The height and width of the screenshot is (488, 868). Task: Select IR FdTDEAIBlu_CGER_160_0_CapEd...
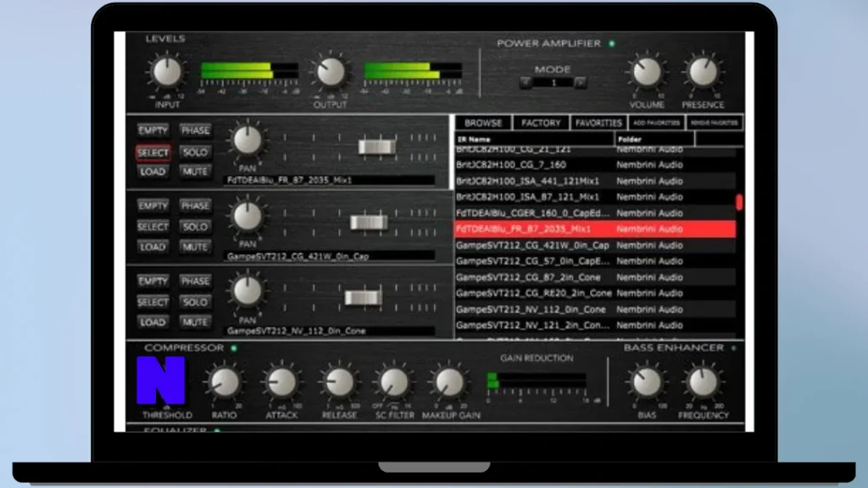[596, 213]
